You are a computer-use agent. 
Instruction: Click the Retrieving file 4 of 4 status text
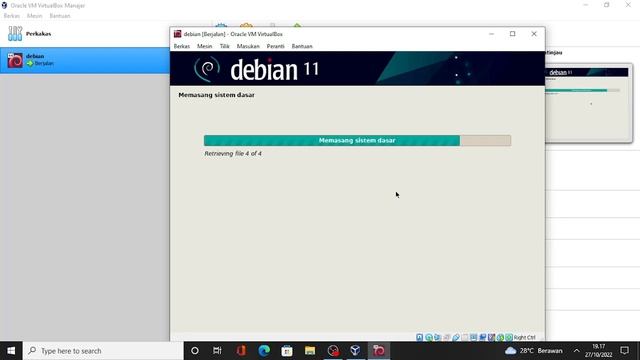click(233, 153)
